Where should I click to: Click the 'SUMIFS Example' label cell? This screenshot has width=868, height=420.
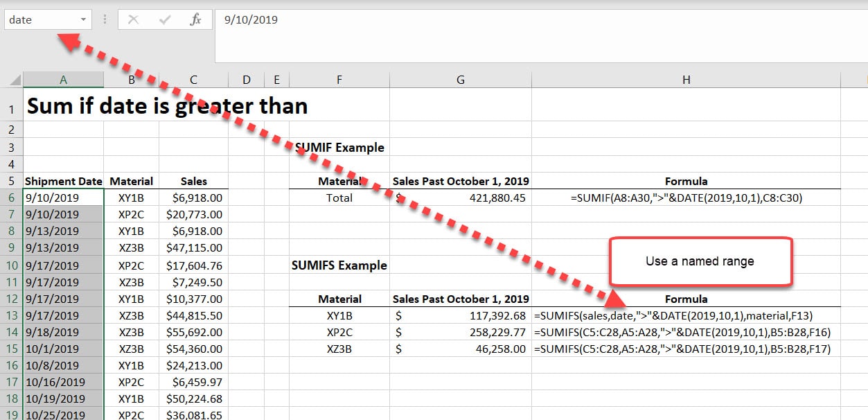339,265
